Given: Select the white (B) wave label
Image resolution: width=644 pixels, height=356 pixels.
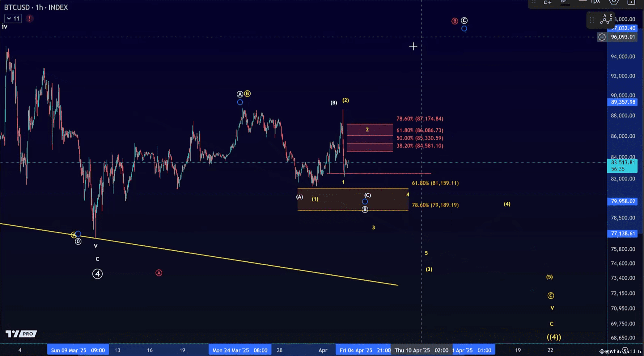Looking at the screenshot, I should click(x=334, y=103).
